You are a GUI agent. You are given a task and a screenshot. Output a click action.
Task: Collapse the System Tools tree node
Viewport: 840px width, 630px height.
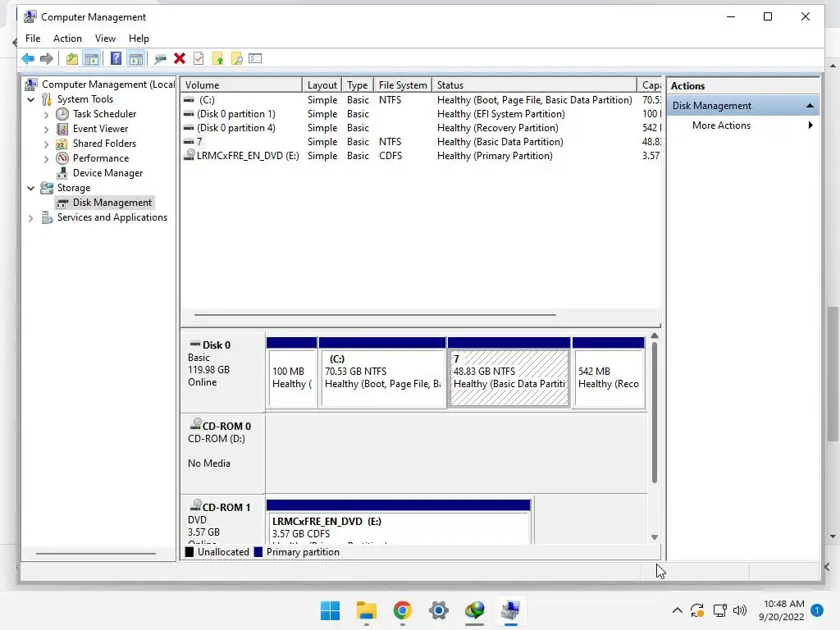30,99
